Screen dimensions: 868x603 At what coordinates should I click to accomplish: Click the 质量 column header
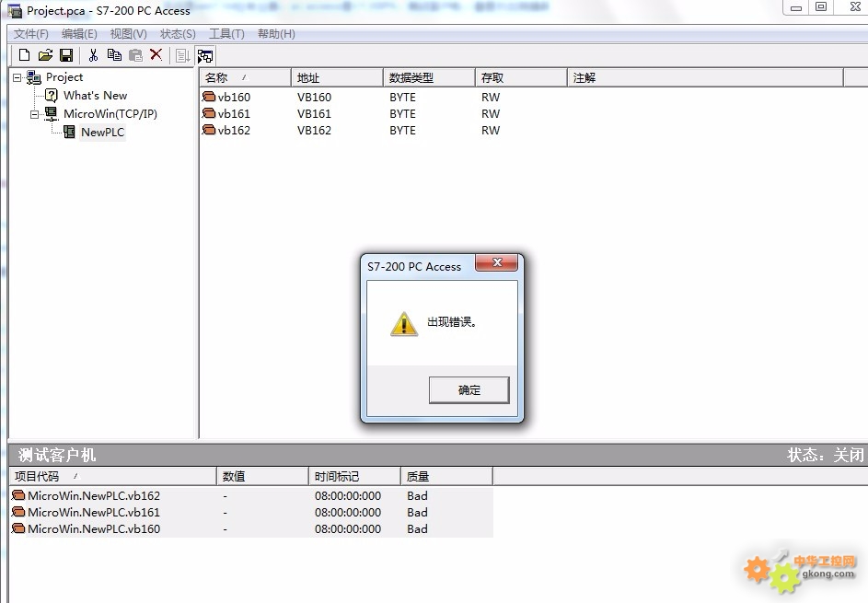point(446,476)
